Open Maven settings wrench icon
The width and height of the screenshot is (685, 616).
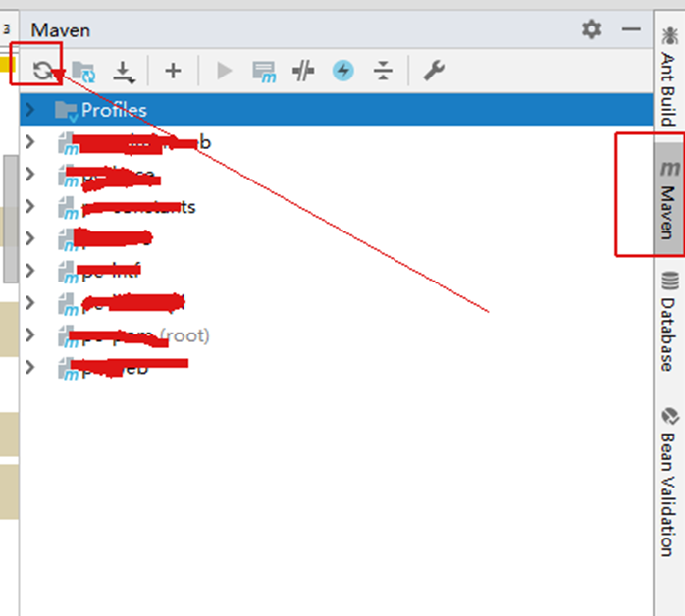(x=434, y=71)
